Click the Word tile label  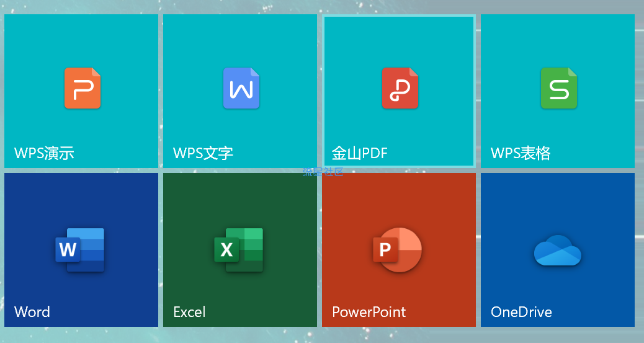[x=32, y=312]
